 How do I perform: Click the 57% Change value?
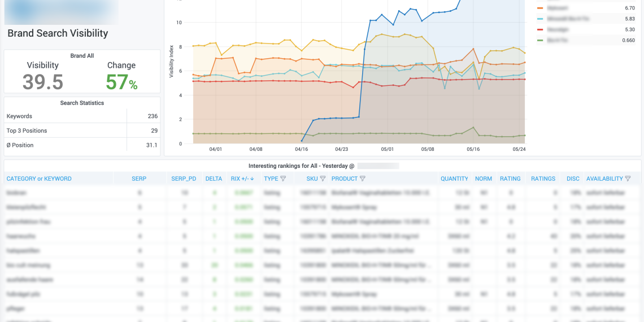pyautogui.click(x=121, y=82)
